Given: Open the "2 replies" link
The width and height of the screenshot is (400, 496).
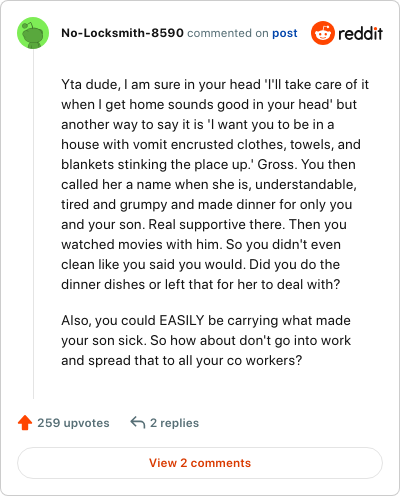Looking at the screenshot, I should [x=174, y=423].
